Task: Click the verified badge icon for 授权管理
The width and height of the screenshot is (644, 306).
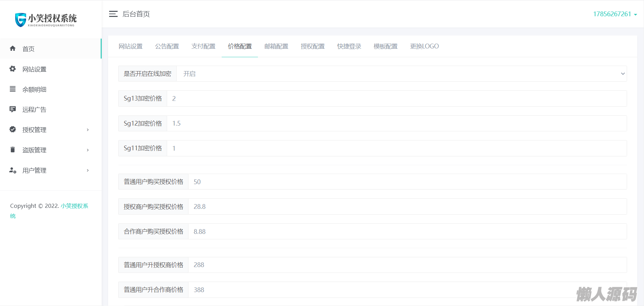Action: coord(13,129)
